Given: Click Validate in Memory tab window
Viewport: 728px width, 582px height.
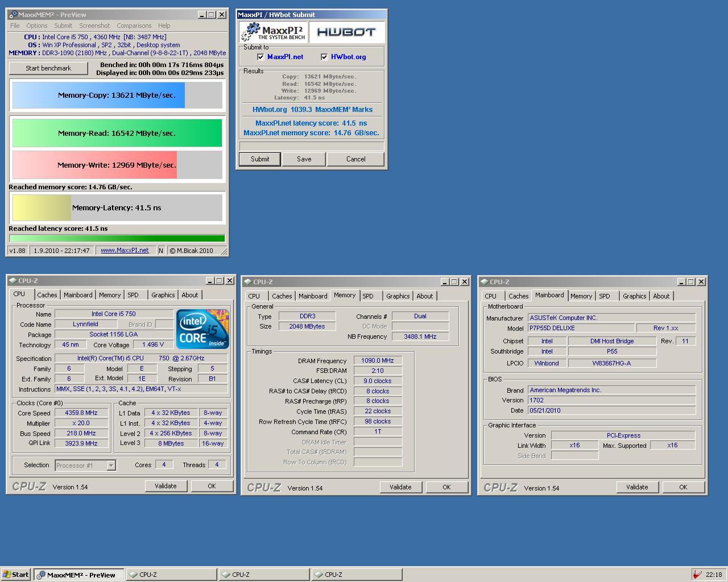Looking at the screenshot, I should [400, 487].
